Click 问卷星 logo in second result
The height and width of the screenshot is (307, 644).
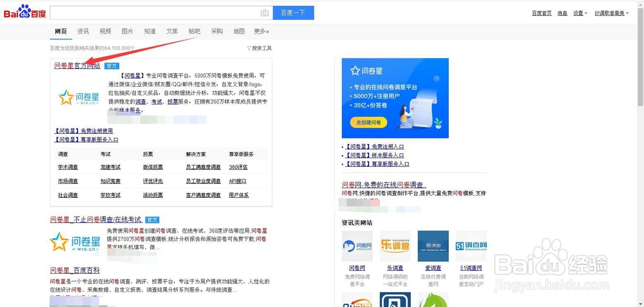click(x=75, y=242)
